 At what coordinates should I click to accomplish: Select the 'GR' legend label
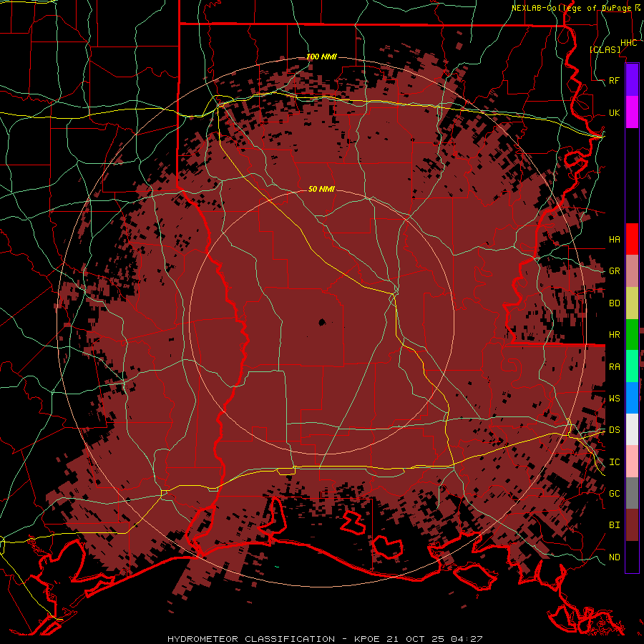coord(614,271)
